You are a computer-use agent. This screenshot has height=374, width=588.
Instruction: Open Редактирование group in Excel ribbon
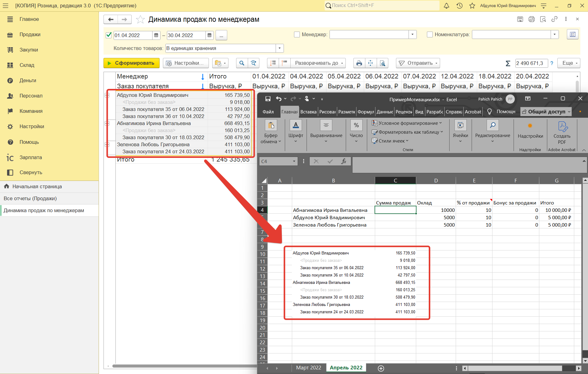pyautogui.click(x=492, y=132)
